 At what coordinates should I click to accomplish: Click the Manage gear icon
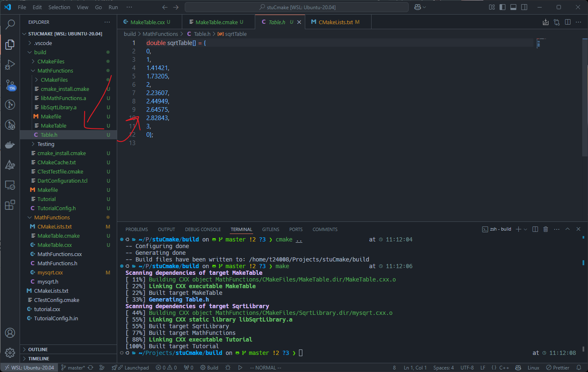point(10,352)
